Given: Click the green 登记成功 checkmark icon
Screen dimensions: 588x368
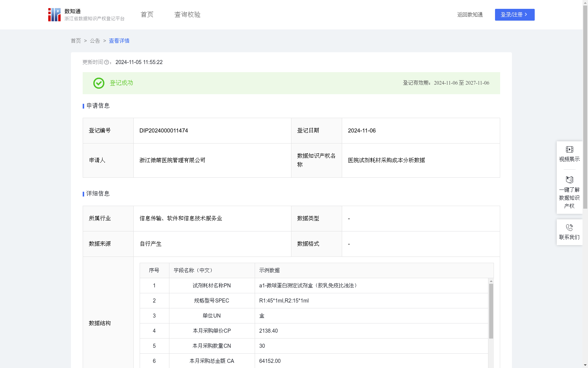Looking at the screenshot, I should point(98,83).
